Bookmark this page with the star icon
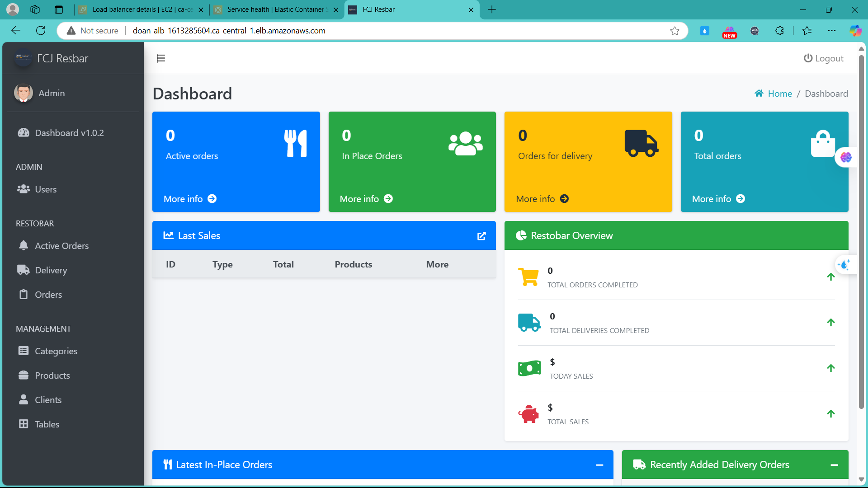This screenshot has width=868, height=488. click(675, 31)
